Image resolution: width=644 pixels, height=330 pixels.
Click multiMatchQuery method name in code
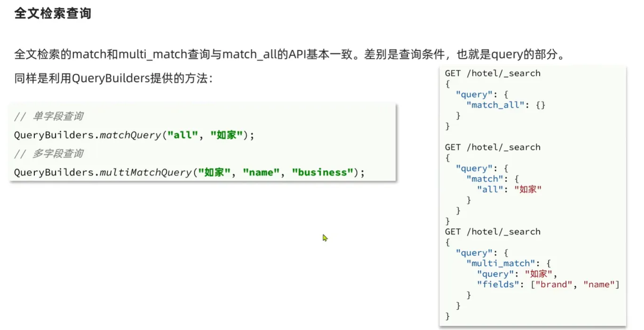pyautogui.click(x=145, y=173)
